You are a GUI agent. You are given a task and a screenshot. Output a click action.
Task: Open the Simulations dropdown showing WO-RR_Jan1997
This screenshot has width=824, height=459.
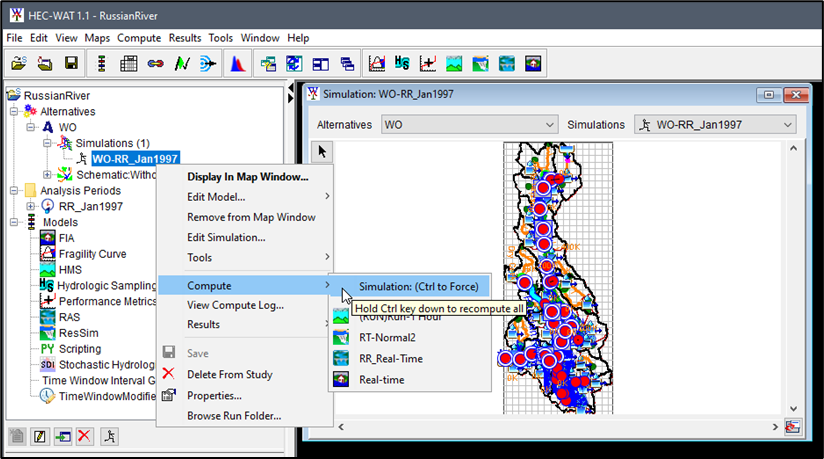[x=716, y=125]
